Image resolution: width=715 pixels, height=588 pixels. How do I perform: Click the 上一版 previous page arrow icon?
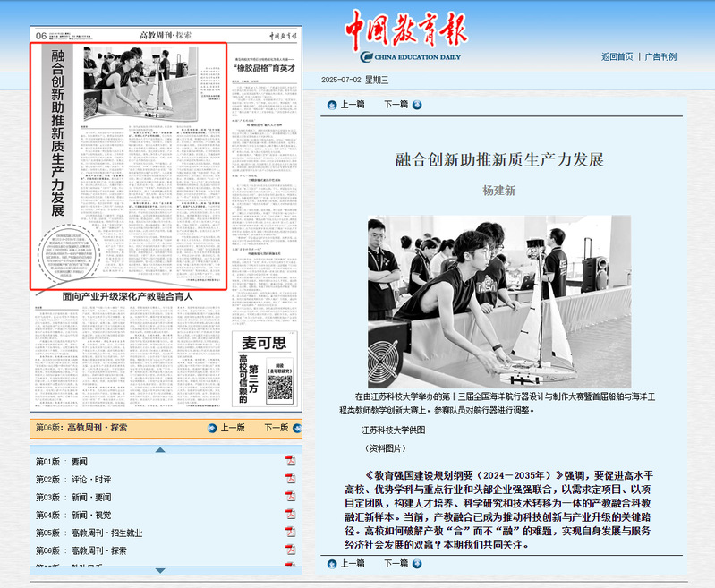coord(212,428)
